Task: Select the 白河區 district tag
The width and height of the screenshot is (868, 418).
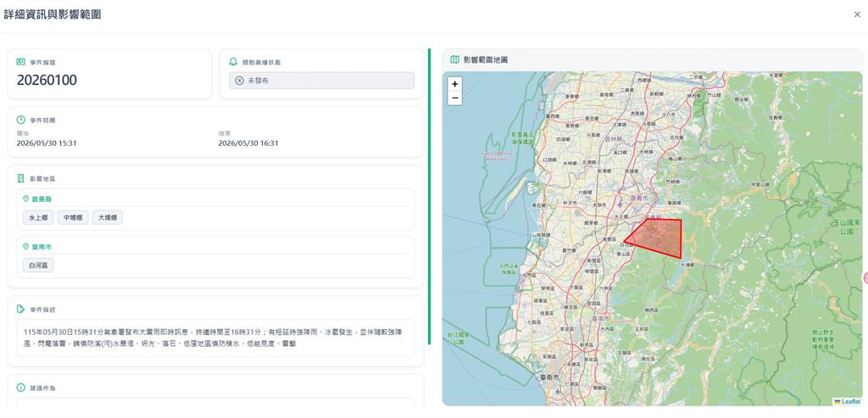Action: [x=38, y=265]
